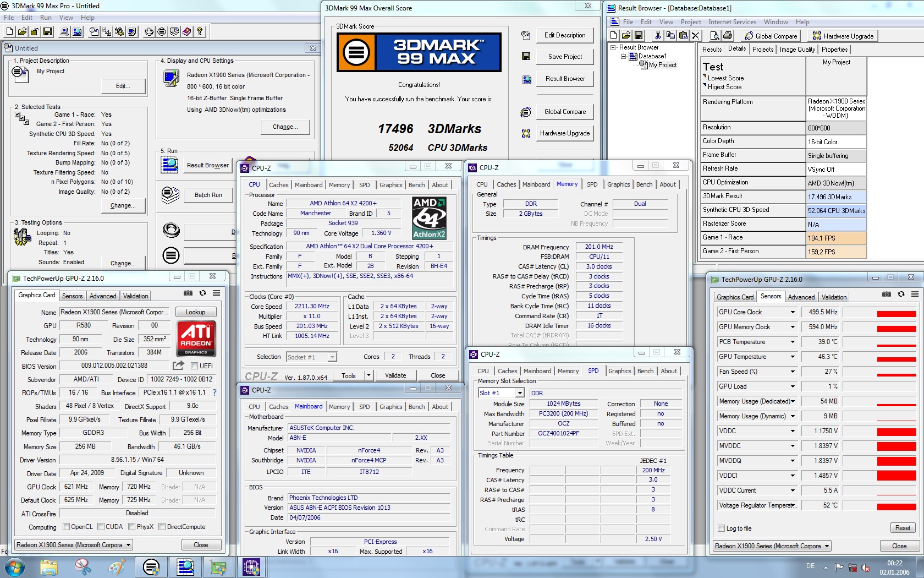
Task: Open the Internet Services menu in Result Browser
Action: [732, 22]
